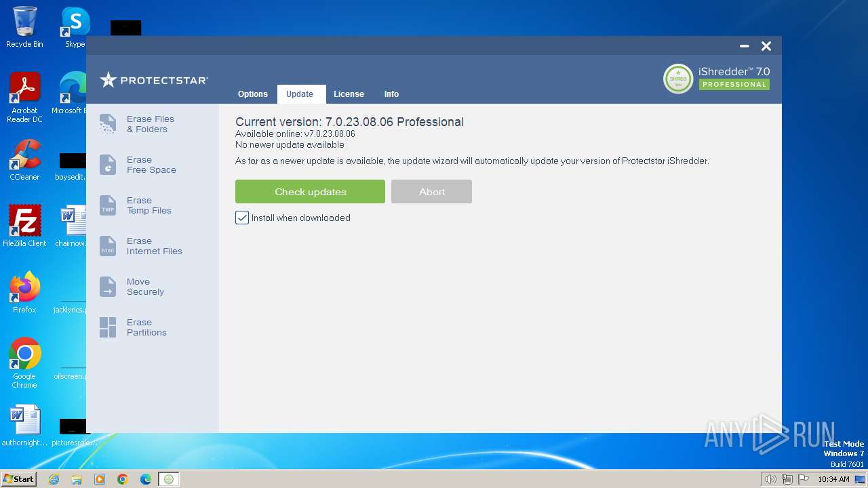The width and height of the screenshot is (868, 488).
Task: Click the Action Center flag icon
Action: pyautogui.click(x=804, y=479)
